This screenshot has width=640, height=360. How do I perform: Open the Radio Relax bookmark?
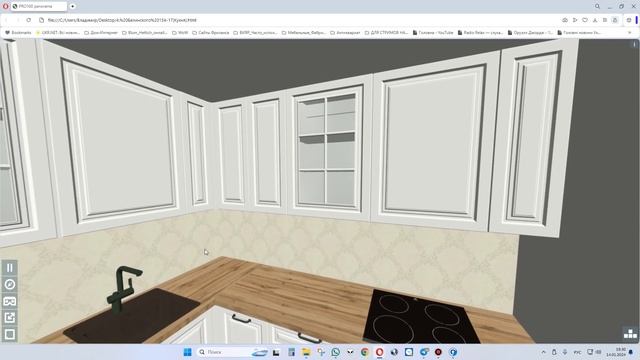click(480, 33)
